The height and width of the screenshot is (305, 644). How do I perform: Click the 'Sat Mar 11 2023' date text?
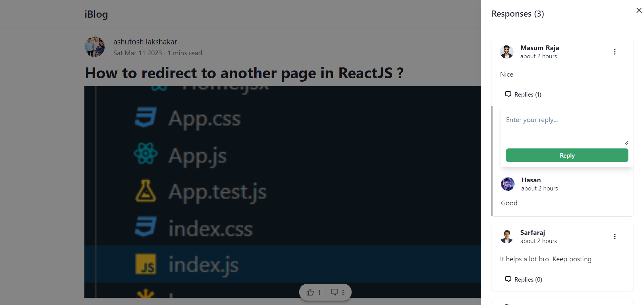point(138,53)
